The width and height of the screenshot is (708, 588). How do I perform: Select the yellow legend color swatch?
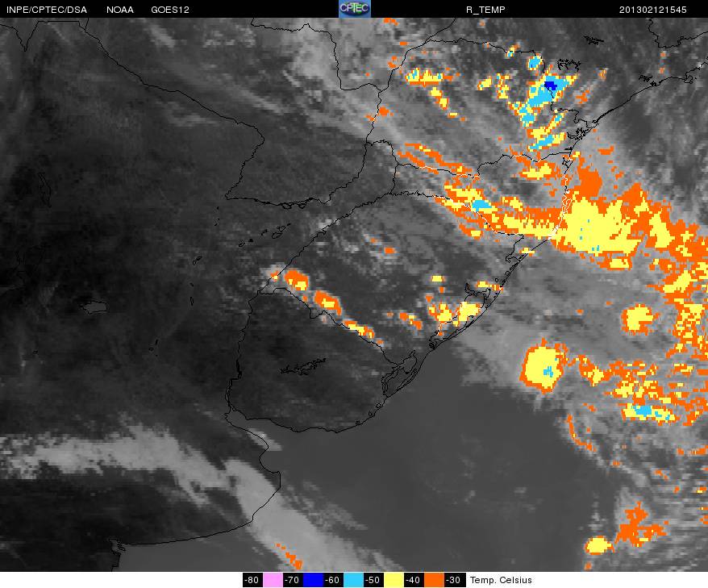click(x=394, y=580)
